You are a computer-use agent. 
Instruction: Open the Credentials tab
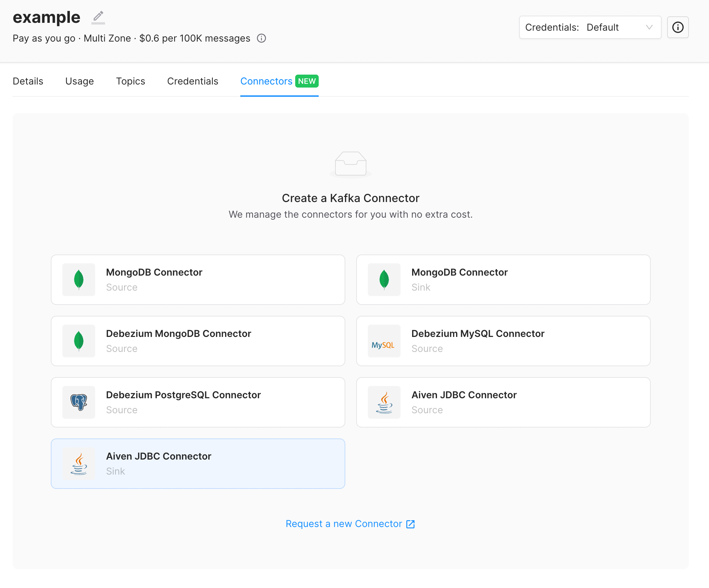(192, 81)
